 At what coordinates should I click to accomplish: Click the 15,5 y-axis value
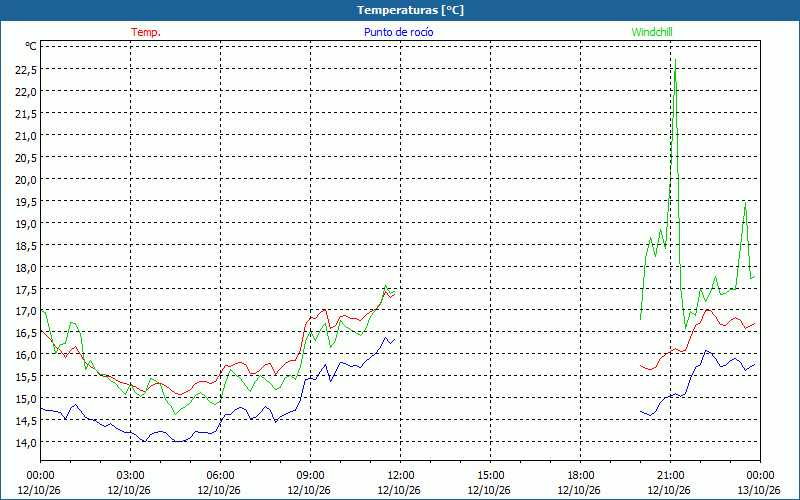[x=26, y=376]
